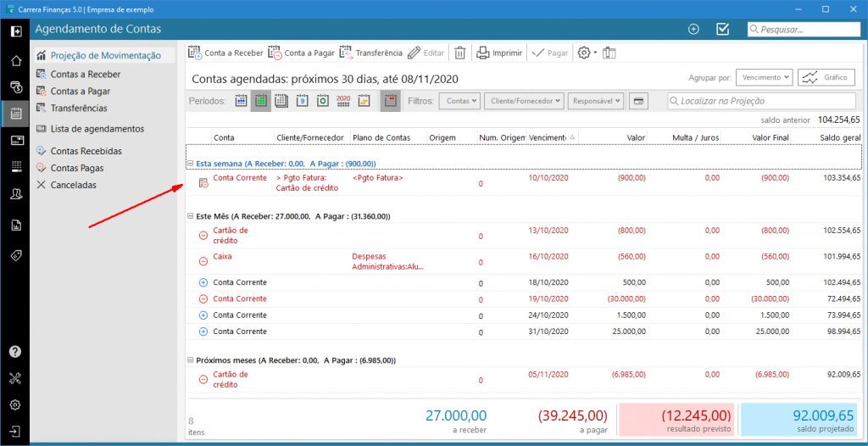Toggle the green highlighted month period button
Viewport: 868px width, 446px height.
(x=261, y=101)
